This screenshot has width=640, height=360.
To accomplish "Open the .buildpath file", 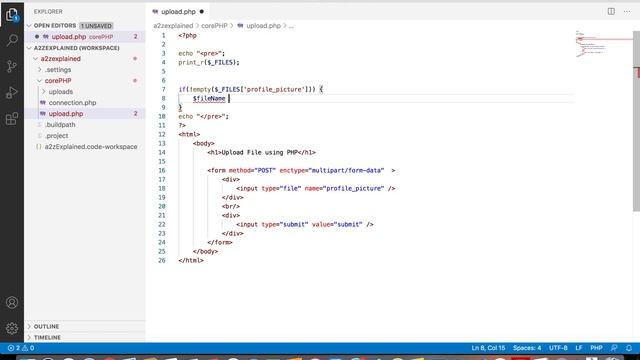I will [60, 125].
